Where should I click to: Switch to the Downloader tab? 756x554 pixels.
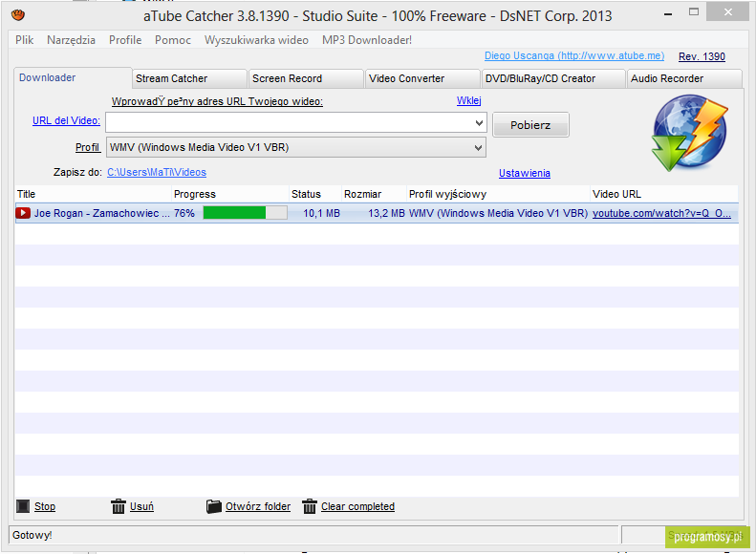(x=73, y=77)
